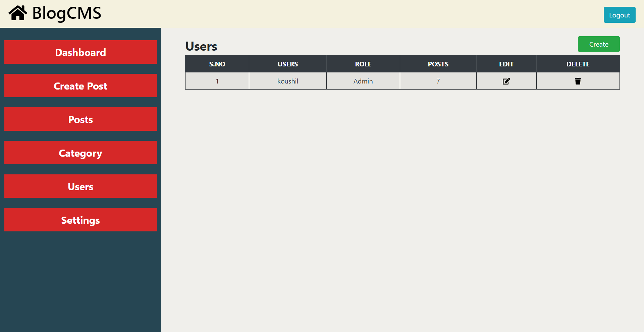
Task: Click the USERS column header
Action: (288, 64)
